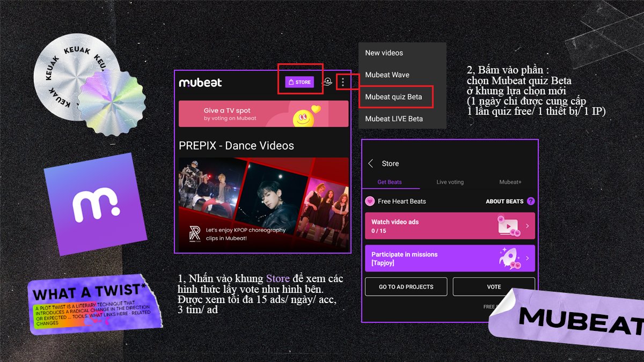Click the GO TO AD PROJECTS button
This screenshot has width=644, height=362.
(x=405, y=286)
